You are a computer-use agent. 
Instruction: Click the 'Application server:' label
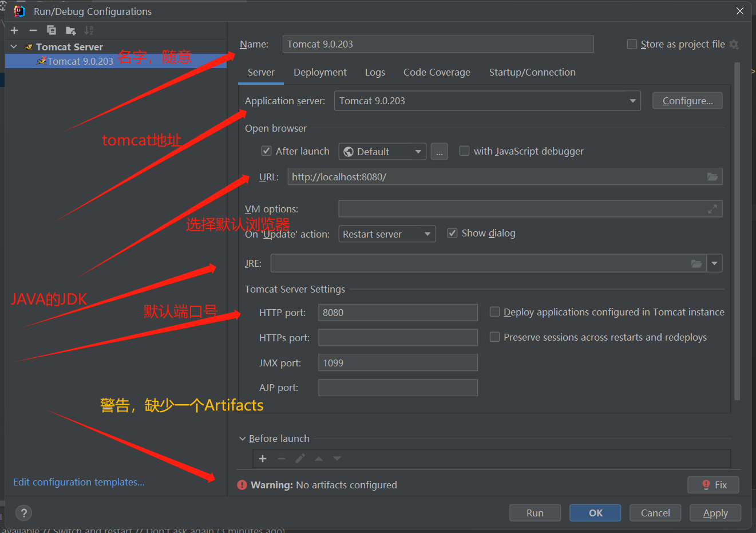(x=285, y=101)
